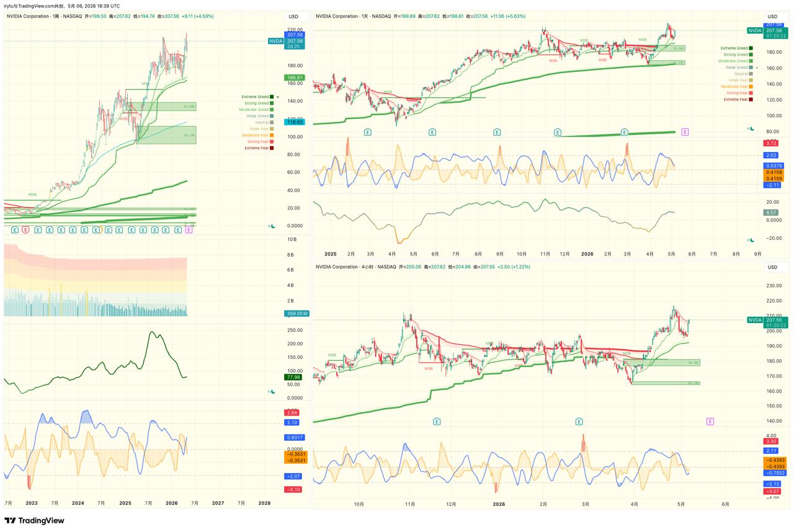794x532 pixels.
Task: Click the red -3.10 oscillator label
Action: pyautogui.click(x=293, y=489)
